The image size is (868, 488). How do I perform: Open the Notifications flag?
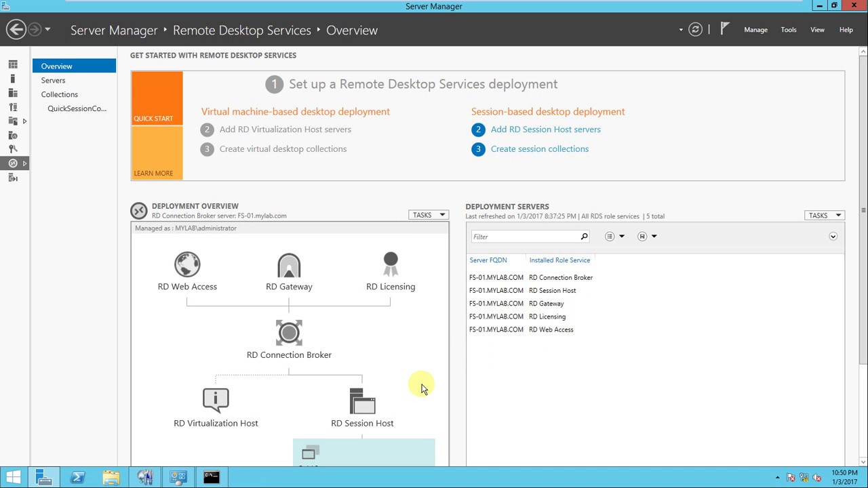tap(725, 28)
